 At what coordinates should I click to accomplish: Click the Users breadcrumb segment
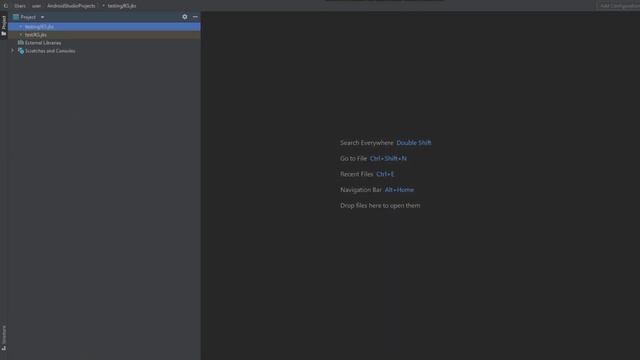pyautogui.click(x=20, y=6)
